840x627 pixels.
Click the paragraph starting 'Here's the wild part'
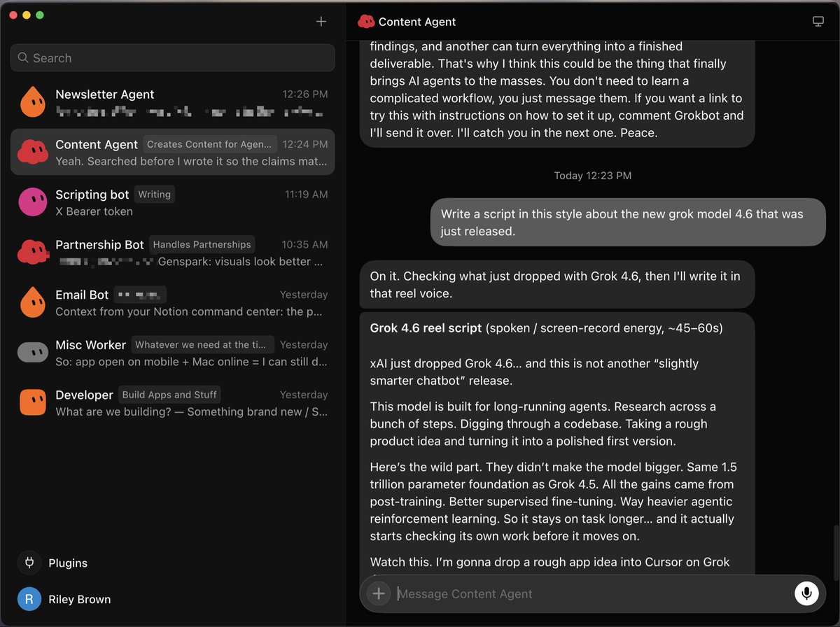pyautogui.click(x=554, y=502)
